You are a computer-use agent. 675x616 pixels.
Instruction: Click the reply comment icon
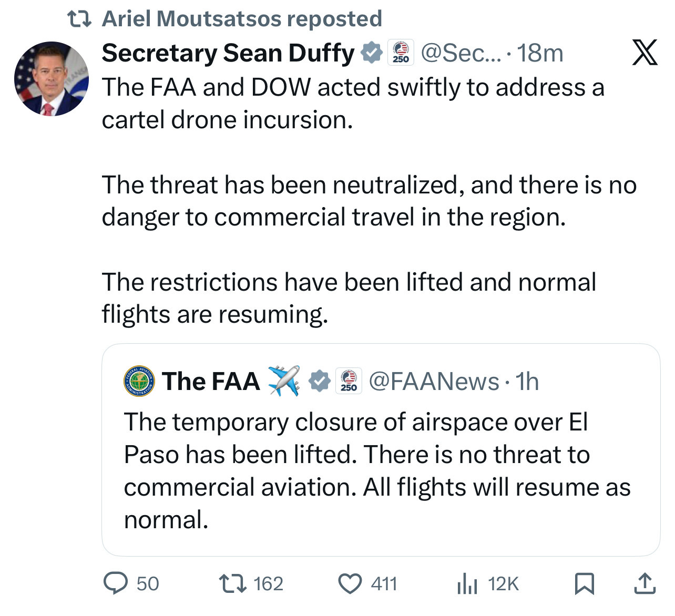[x=116, y=584]
